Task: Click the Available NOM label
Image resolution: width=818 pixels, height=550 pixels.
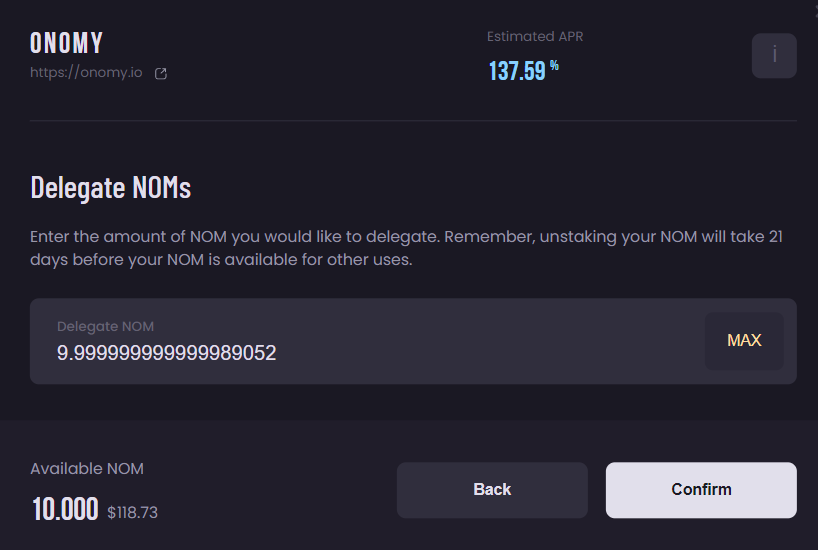Action: pos(87,468)
